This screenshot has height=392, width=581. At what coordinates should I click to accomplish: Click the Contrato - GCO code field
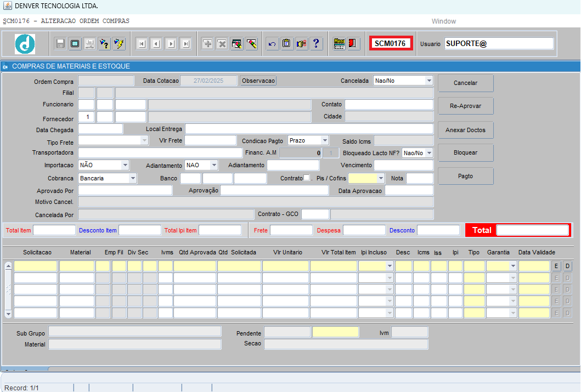tap(315, 214)
